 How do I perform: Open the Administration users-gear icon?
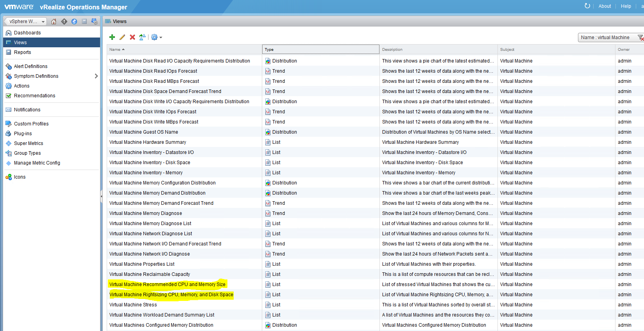pyautogui.click(x=95, y=21)
